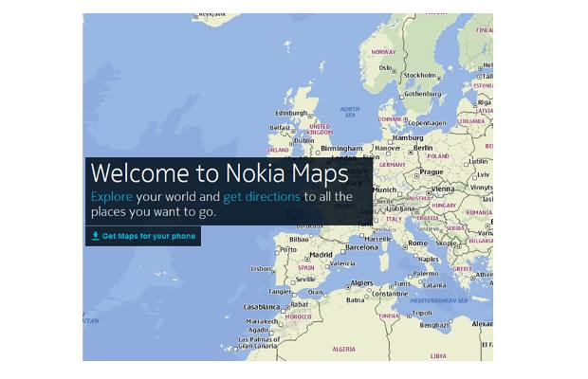This screenshot has width=588, height=379.
Task: Click the Tunis label on the map
Action: click(x=402, y=283)
